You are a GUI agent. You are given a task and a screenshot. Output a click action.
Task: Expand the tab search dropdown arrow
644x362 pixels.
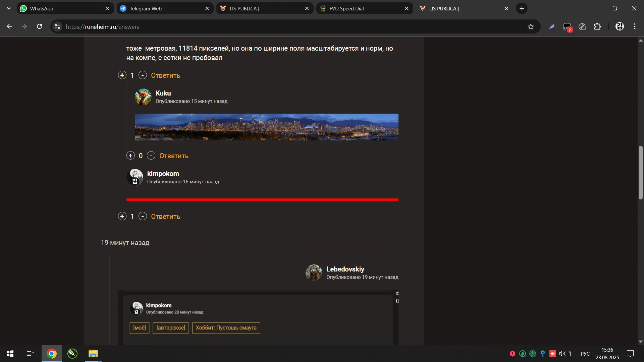(x=9, y=8)
